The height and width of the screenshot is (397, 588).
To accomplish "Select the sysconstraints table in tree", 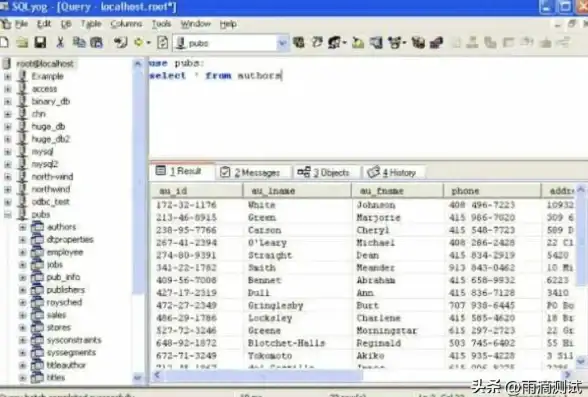I will point(74,340).
